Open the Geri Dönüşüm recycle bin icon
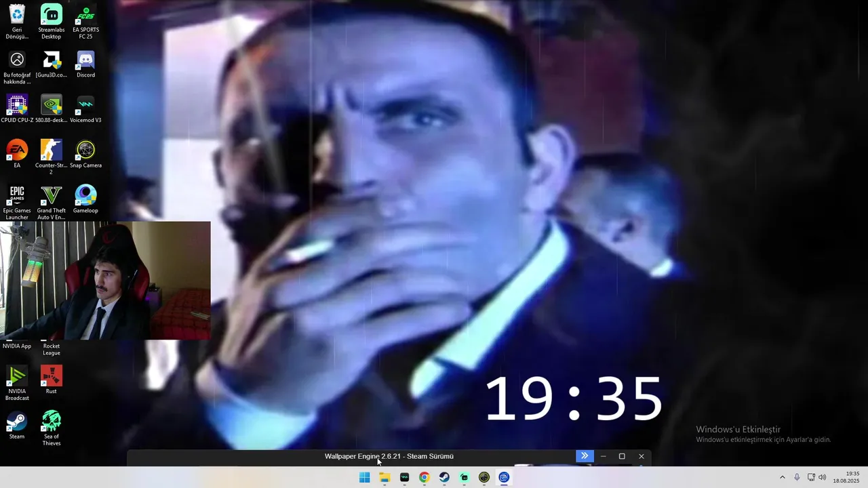The image size is (868, 488). [x=17, y=22]
